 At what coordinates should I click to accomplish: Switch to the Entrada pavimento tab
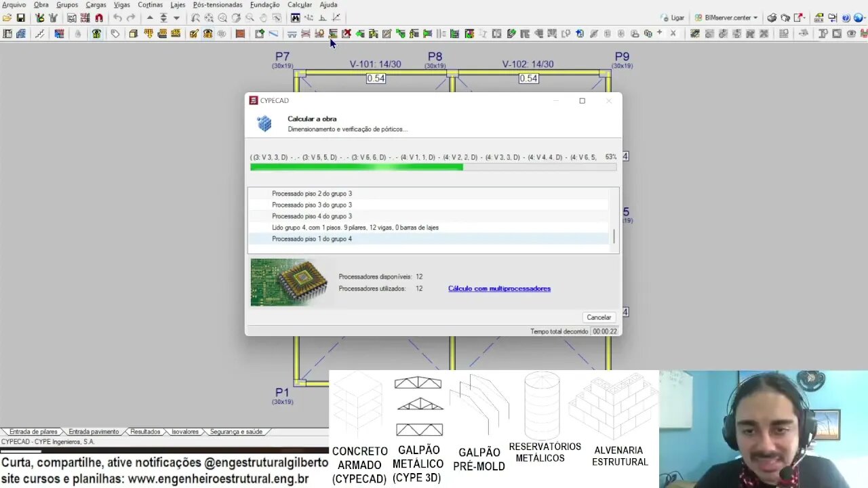pos(94,432)
